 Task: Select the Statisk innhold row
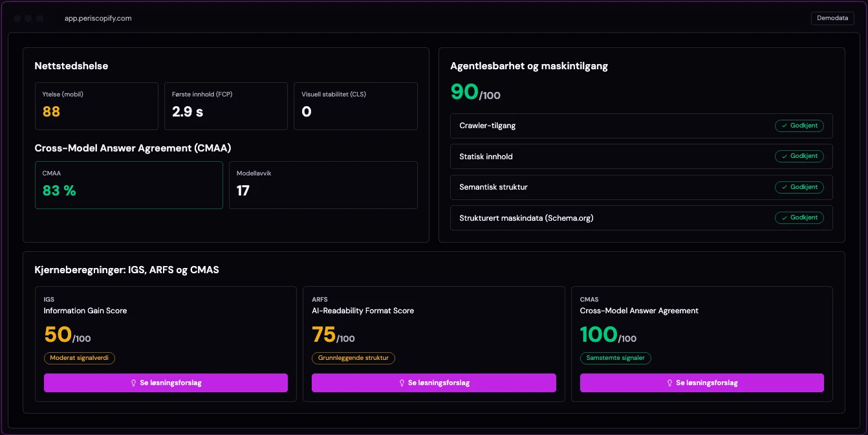click(642, 156)
